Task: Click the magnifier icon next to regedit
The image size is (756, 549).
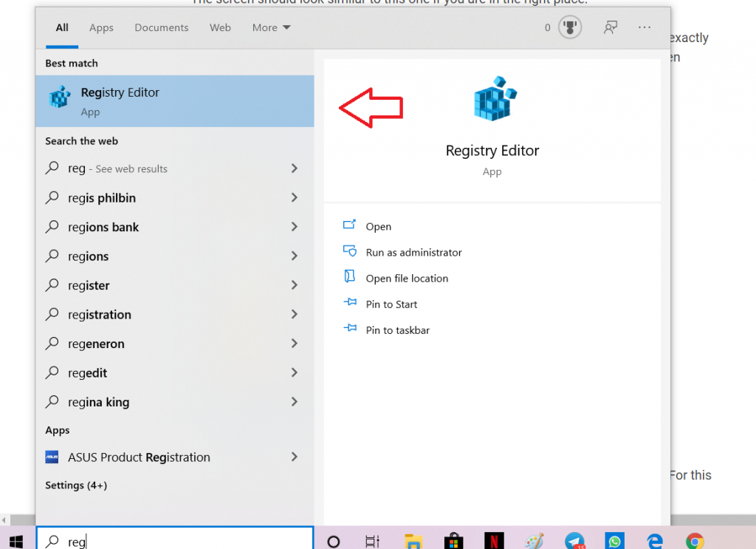Action: [x=52, y=372]
